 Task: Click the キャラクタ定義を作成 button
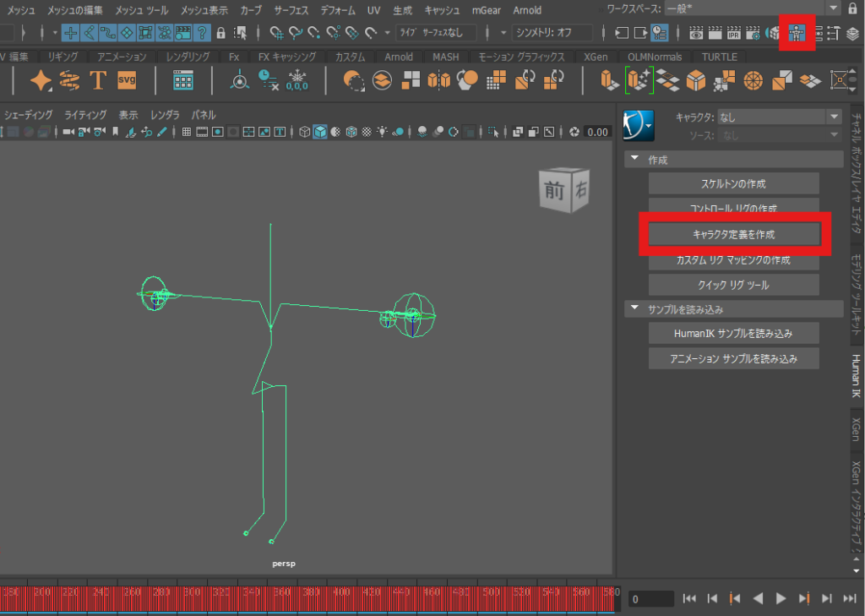tap(733, 233)
